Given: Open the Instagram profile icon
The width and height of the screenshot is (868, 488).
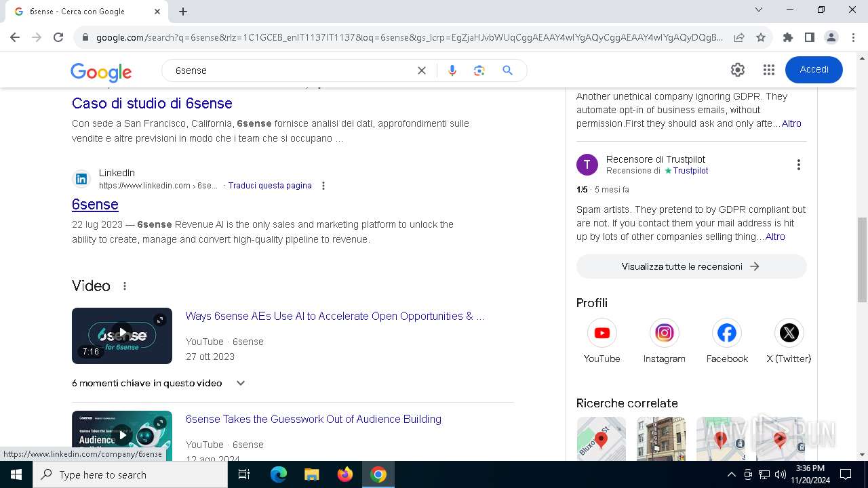Looking at the screenshot, I should (665, 333).
